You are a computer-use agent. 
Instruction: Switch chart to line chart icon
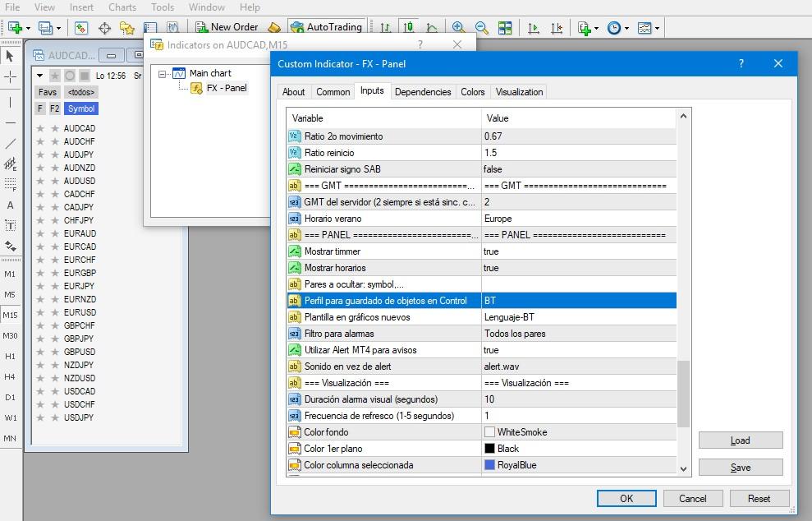coord(432,27)
